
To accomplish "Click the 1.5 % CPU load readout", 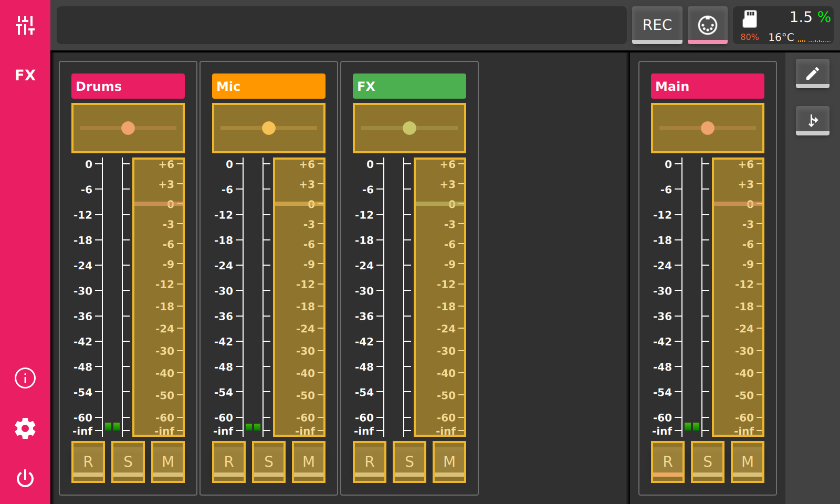I will 810,17.
